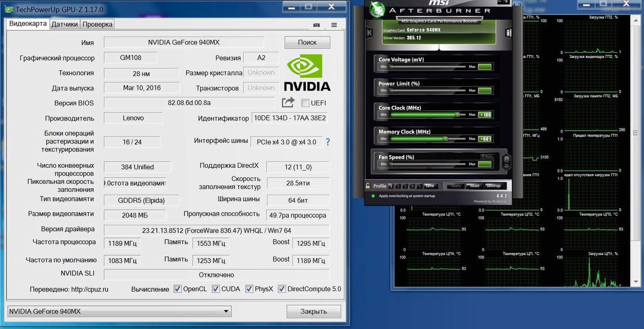644x329 pixels.
Task: Open Afterburner information i button
Action: [508, 33]
